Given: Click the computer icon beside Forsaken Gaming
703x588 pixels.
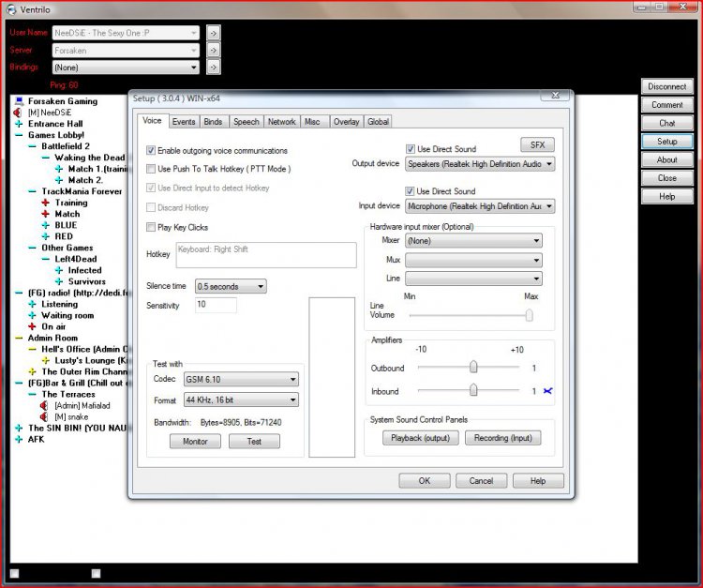Looking at the screenshot, I should (x=19, y=101).
